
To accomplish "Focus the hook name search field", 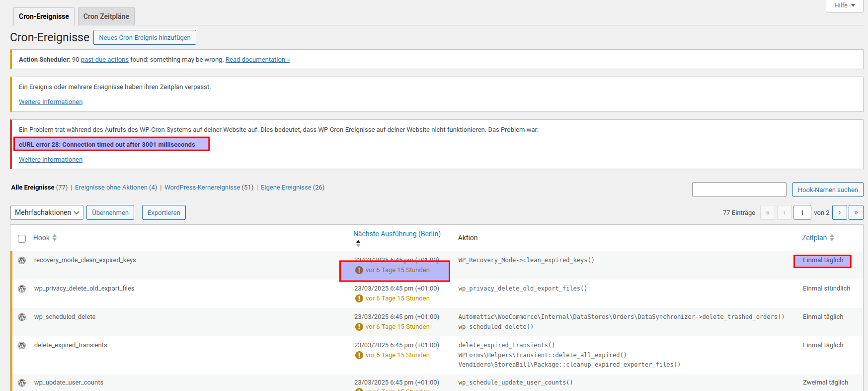I will pyautogui.click(x=739, y=190).
